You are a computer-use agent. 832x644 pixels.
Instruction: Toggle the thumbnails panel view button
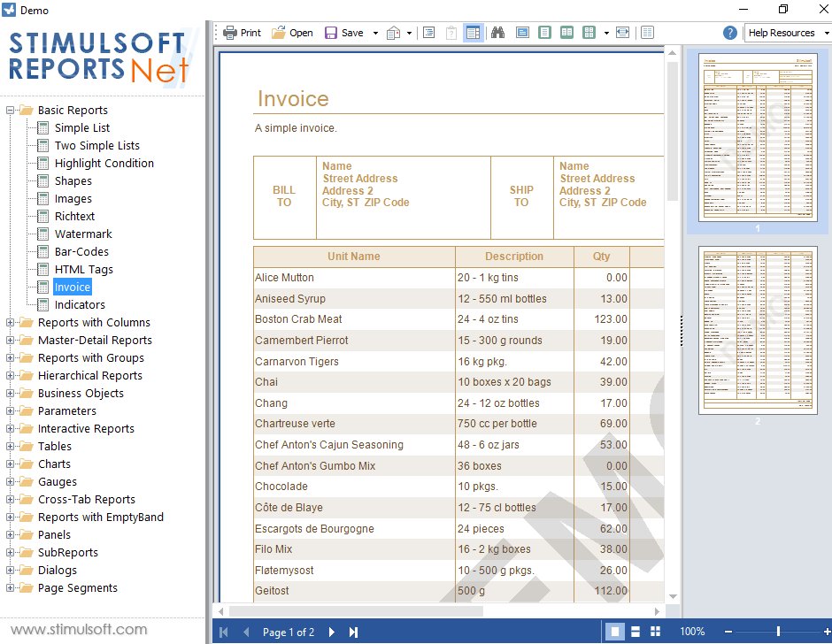pyautogui.click(x=474, y=32)
